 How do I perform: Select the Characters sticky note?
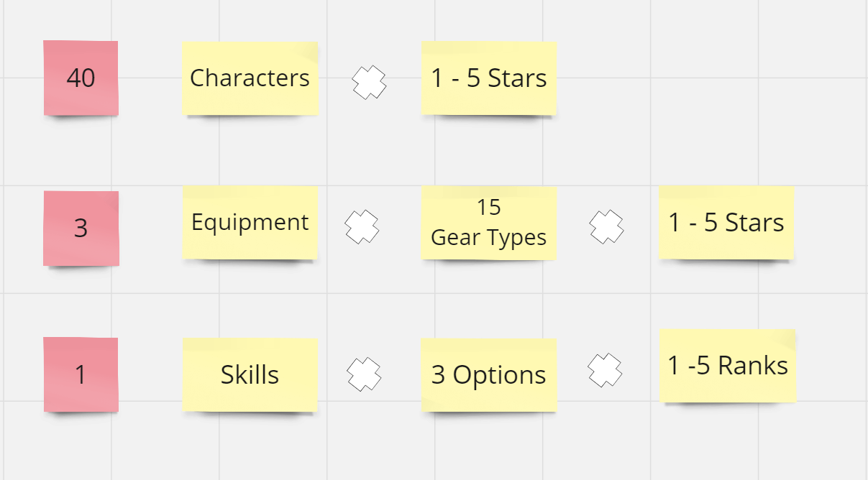(x=250, y=78)
